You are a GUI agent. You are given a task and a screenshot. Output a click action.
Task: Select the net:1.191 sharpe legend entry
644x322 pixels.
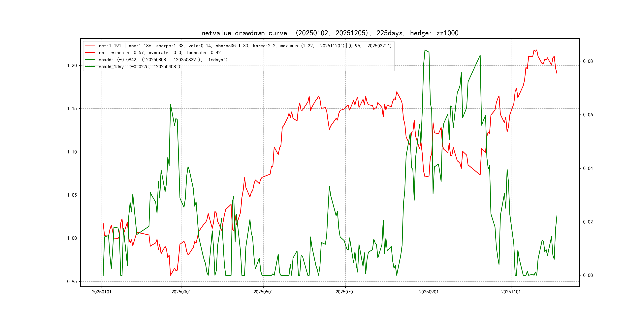point(245,46)
